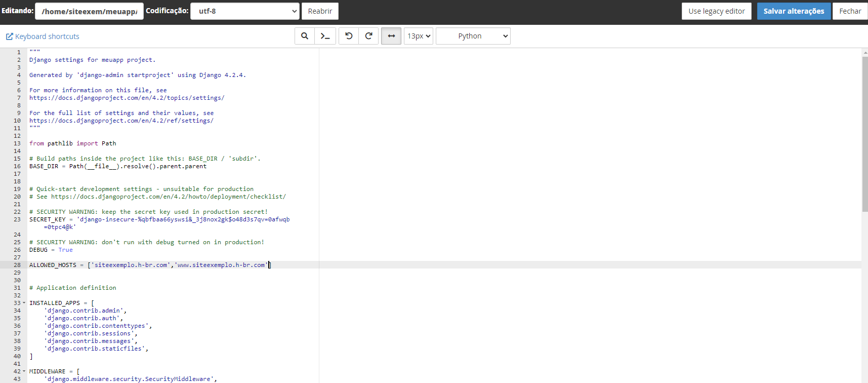This screenshot has height=383, width=868.
Task: Open the go-to-line terminal icon
Action: click(x=325, y=36)
